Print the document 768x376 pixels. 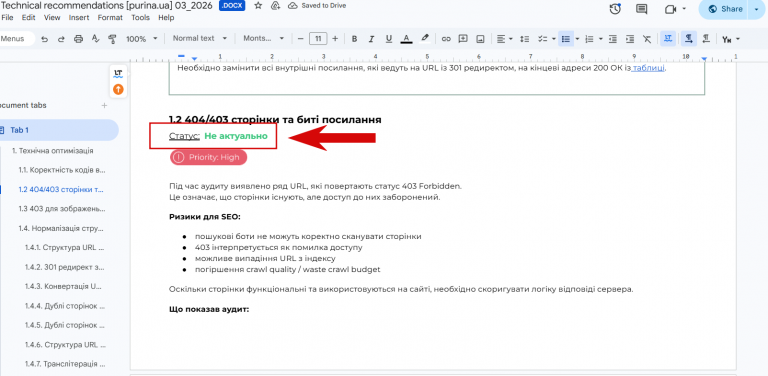tap(78, 39)
